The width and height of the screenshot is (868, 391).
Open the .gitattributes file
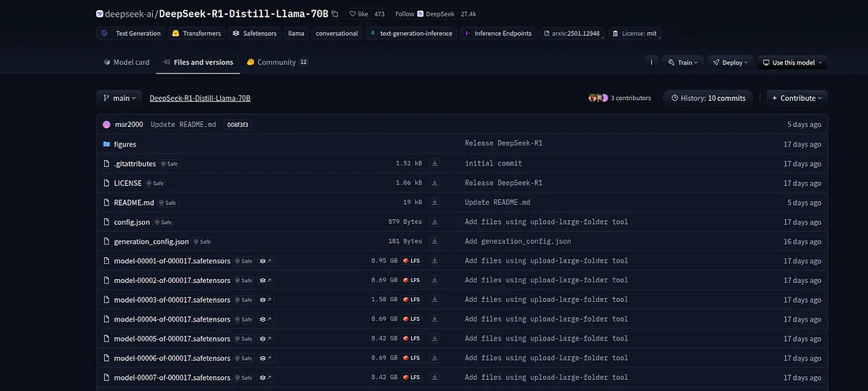click(x=134, y=164)
